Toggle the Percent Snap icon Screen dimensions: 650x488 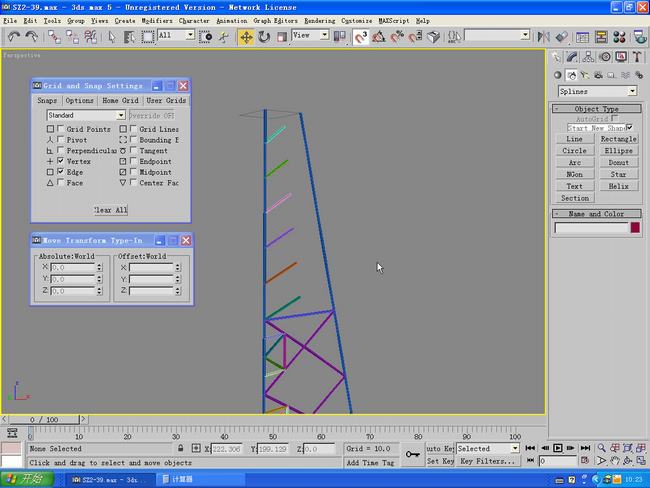(x=397, y=37)
